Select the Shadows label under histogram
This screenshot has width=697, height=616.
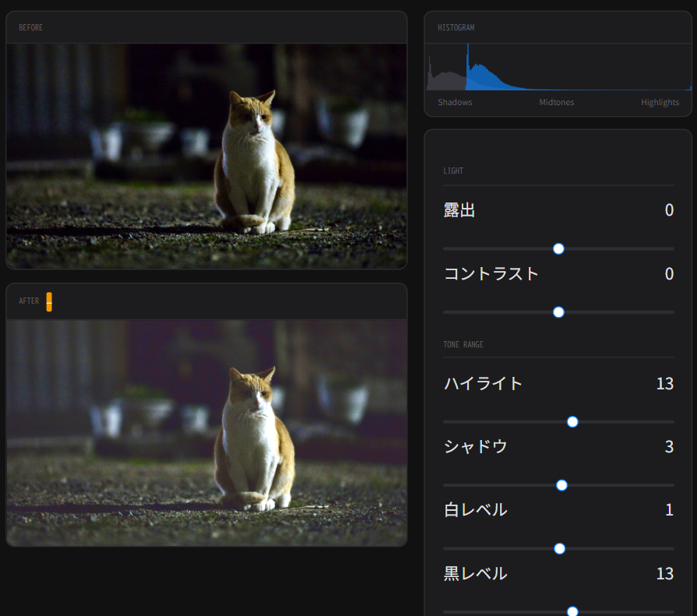coord(455,102)
